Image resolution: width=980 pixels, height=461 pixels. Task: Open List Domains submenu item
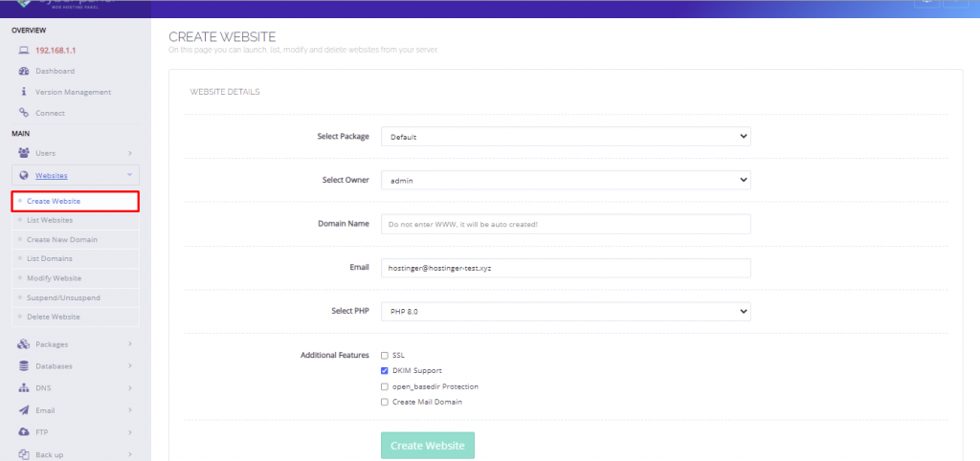(x=75, y=258)
